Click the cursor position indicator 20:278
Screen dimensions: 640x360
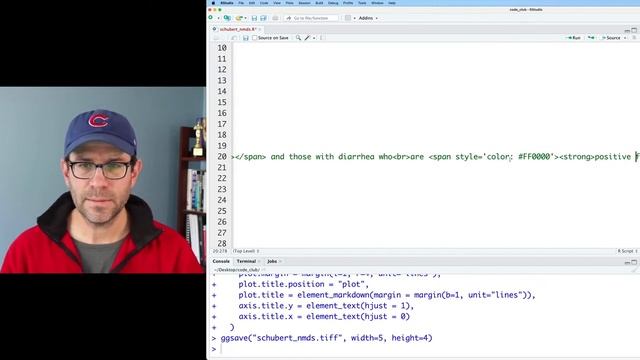[220, 251]
